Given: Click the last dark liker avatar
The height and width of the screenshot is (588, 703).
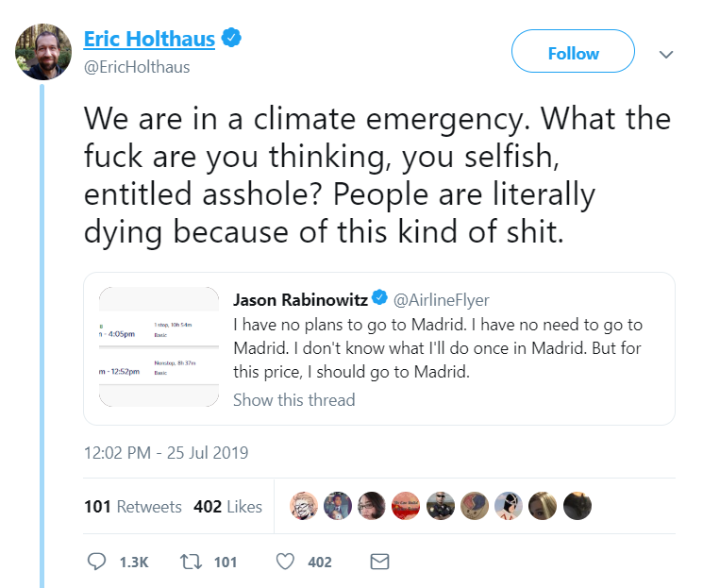Looking at the screenshot, I should pos(577,506).
